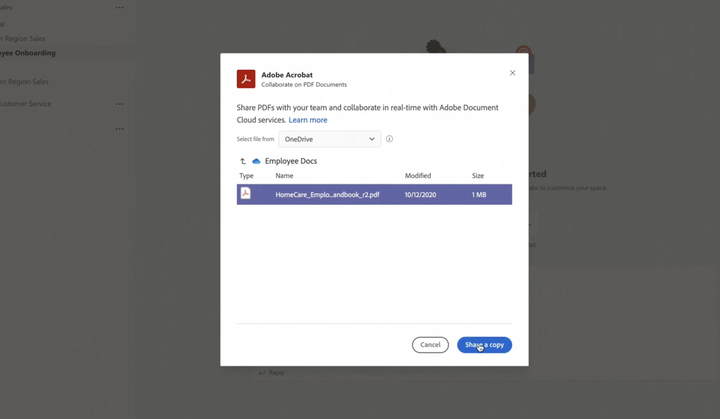
Task: Open more options for Customer Service channel
Action: (120, 104)
